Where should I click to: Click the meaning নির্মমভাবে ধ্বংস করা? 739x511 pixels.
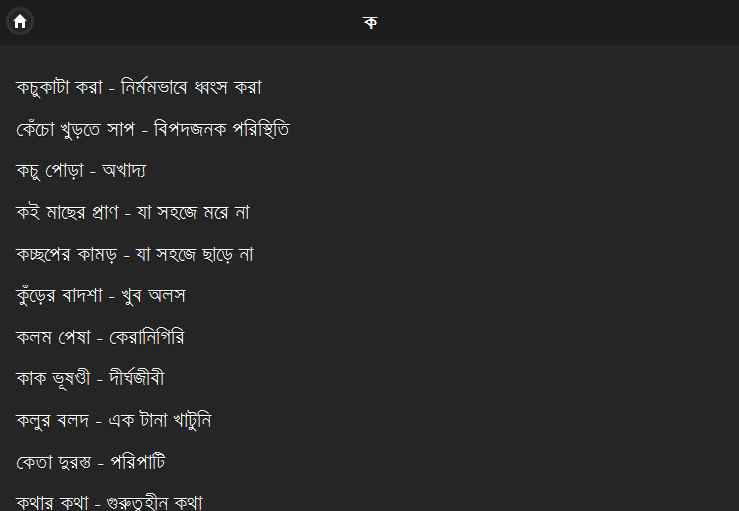[x=191, y=88]
